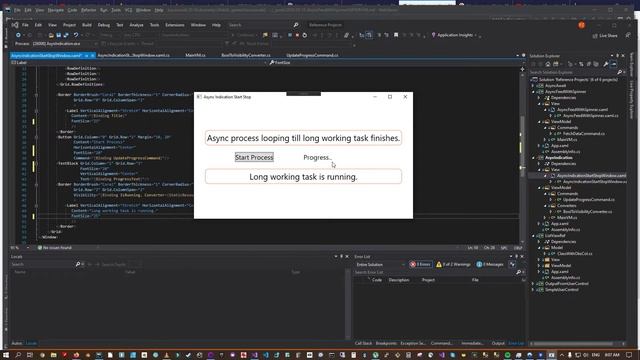Click the Windows Start button
The width and height of the screenshot is (640, 360).
[x=6, y=355]
